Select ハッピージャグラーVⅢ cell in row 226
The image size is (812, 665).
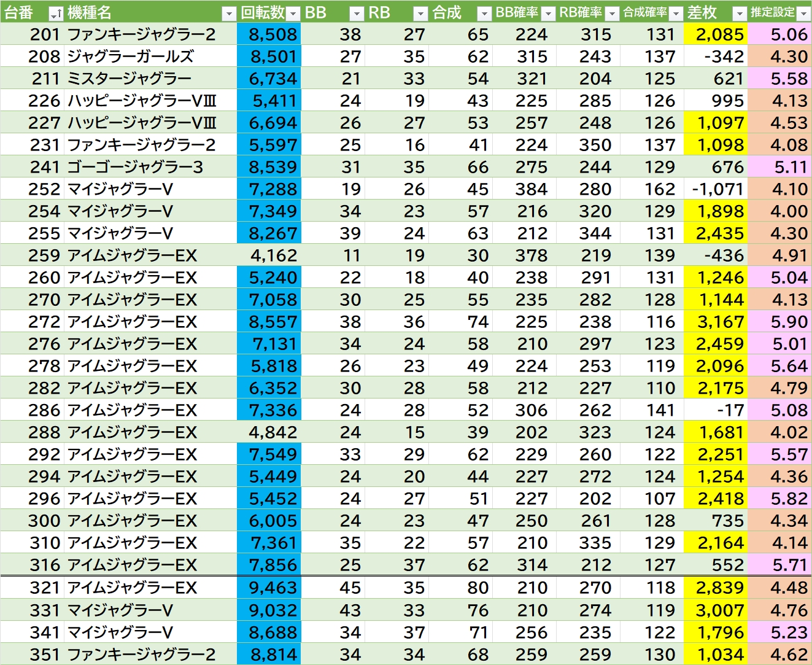click(x=150, y=101)
